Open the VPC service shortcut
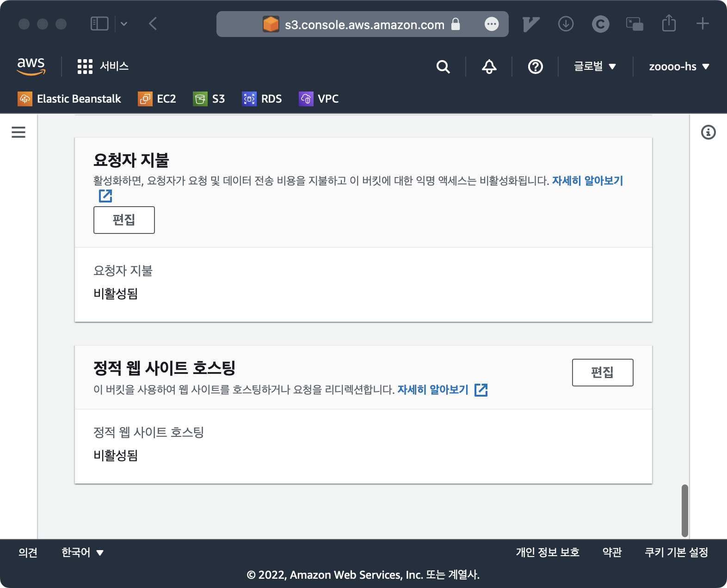The height and width of the screenshot is (588, 727). point(319,98)
